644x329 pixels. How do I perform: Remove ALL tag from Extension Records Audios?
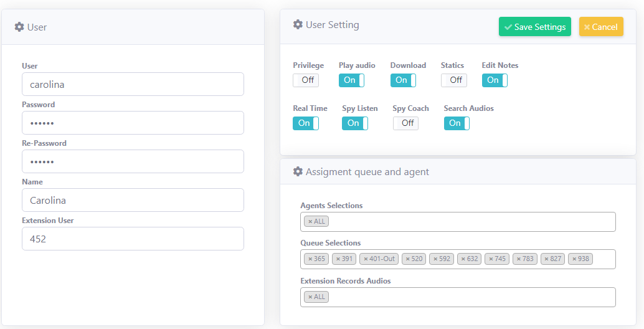[310, 297]
